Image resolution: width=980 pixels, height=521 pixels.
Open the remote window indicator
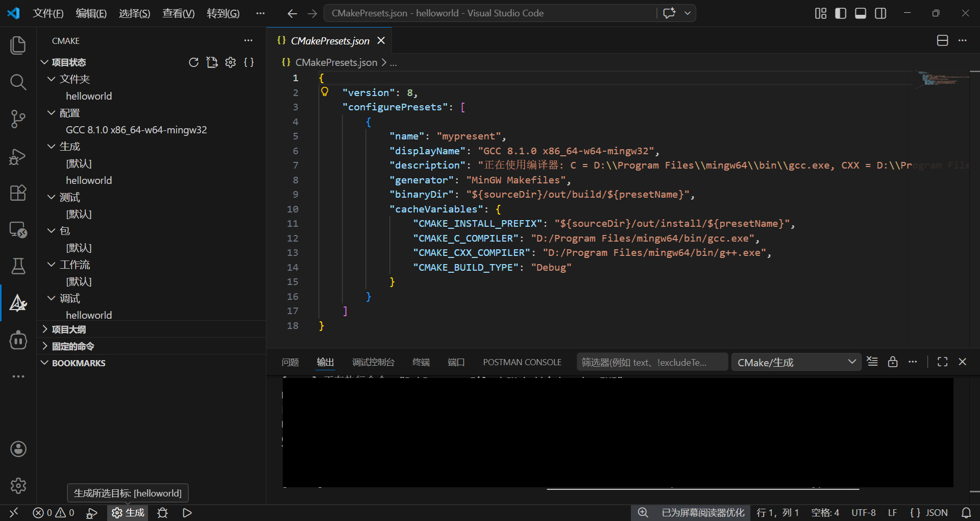[14, 513]
